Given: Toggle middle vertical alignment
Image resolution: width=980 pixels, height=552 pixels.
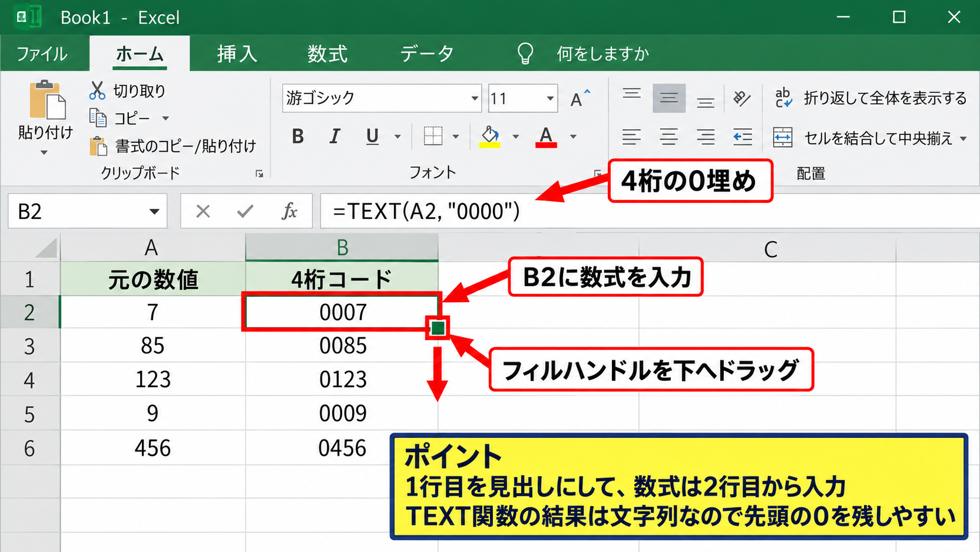Looking at the screenshot, I should [x=669, y=98].
